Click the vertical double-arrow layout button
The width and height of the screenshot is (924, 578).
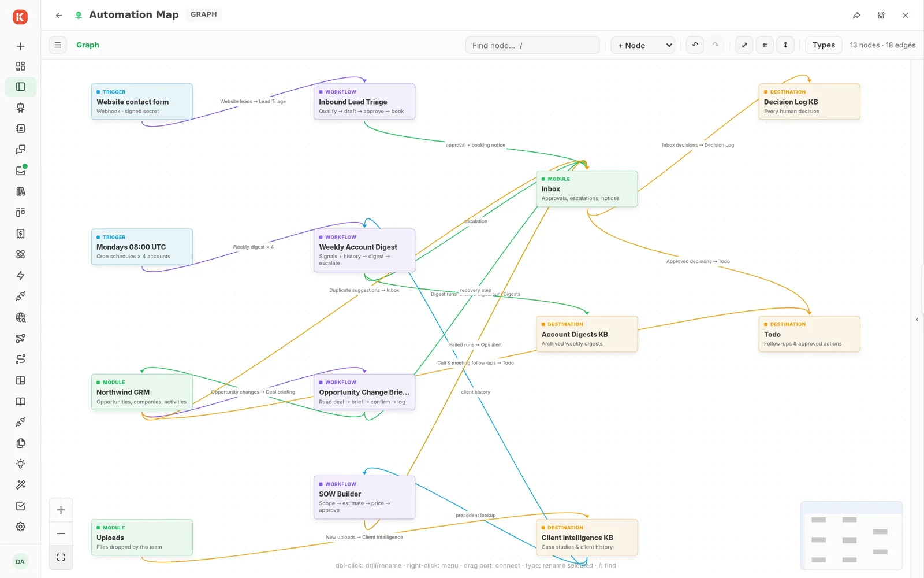(x=785, y=45)
